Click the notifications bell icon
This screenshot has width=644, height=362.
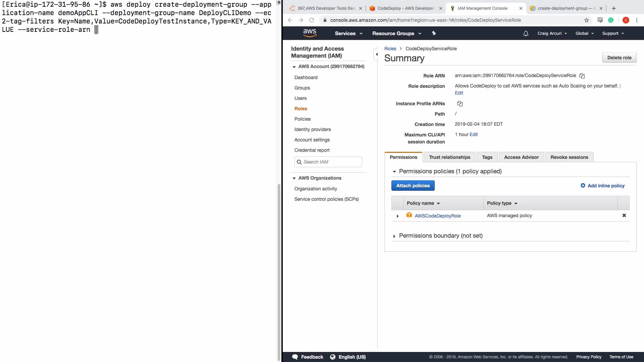tap(526, 34)
